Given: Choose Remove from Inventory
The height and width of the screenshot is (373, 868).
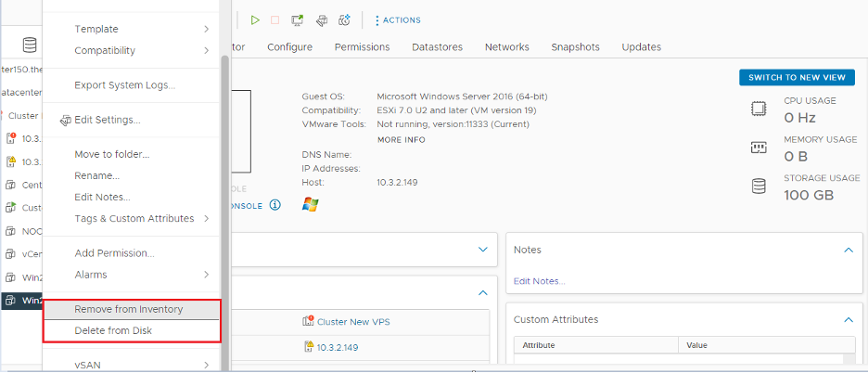Looking at the screenshot, I should [128, 309].
